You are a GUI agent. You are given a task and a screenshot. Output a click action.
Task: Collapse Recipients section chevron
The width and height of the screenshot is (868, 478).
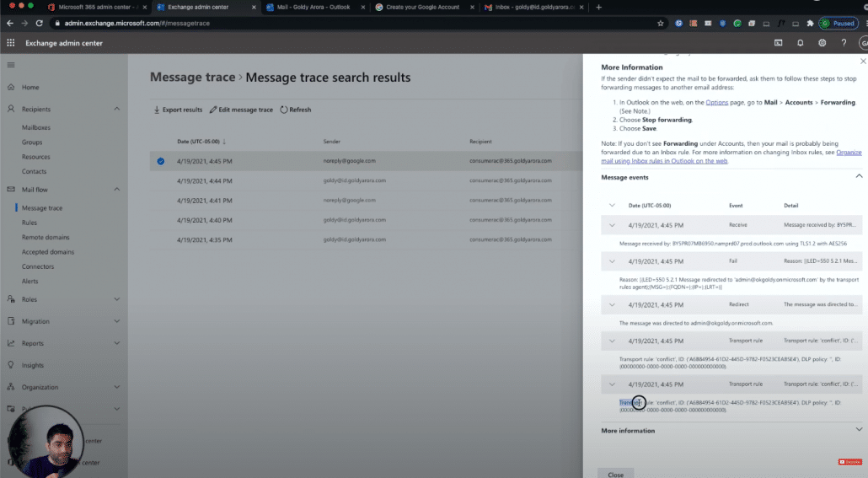point(117,109)
